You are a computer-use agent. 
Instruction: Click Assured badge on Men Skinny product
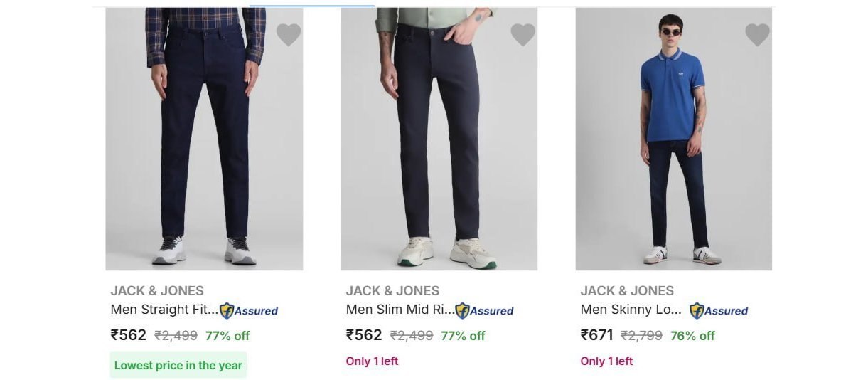719,310
